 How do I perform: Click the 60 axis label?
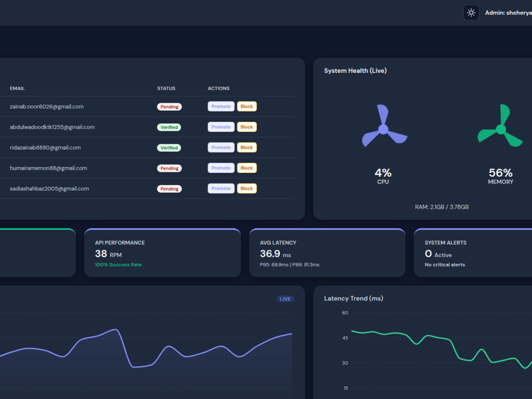(x=345, y=313)
